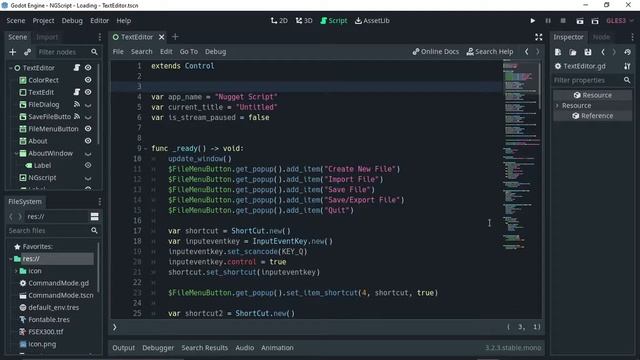Play a custom scene
640x360 pixels.
595,21
